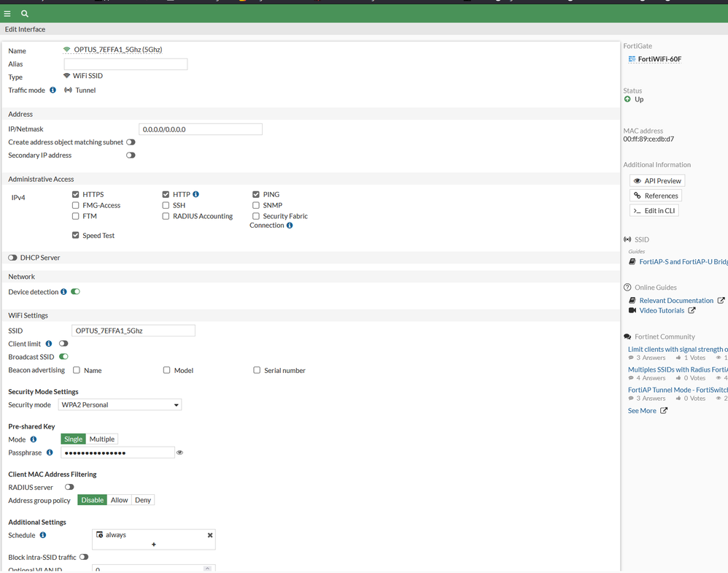Enable the DHCP Server toggle

pos(12,258)
